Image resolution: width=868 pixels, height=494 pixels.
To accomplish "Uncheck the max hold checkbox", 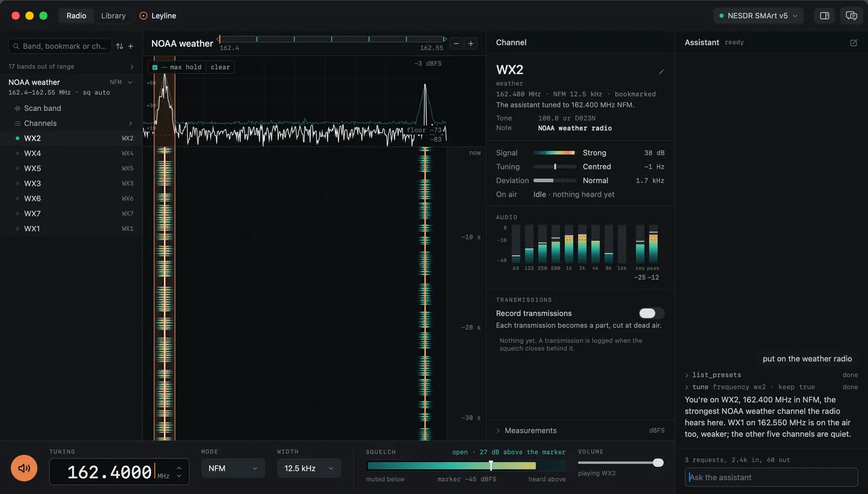I will point(155,67).
